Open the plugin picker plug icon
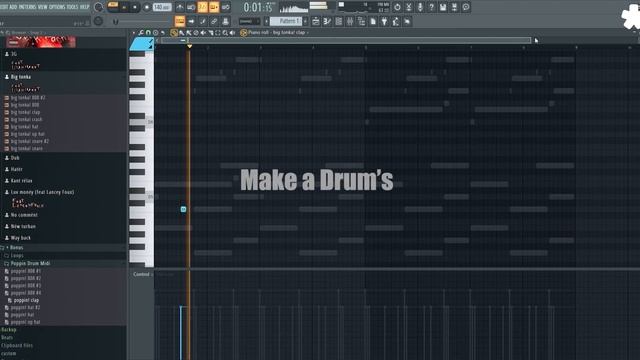Viewport: 640px width, 360px height. pos(384,21)
